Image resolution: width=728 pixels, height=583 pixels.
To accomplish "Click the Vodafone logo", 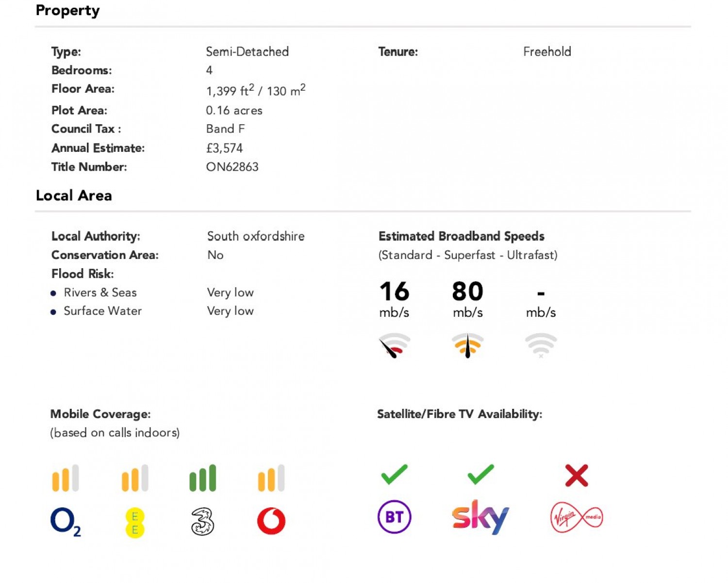I will (x=271, y=521).
